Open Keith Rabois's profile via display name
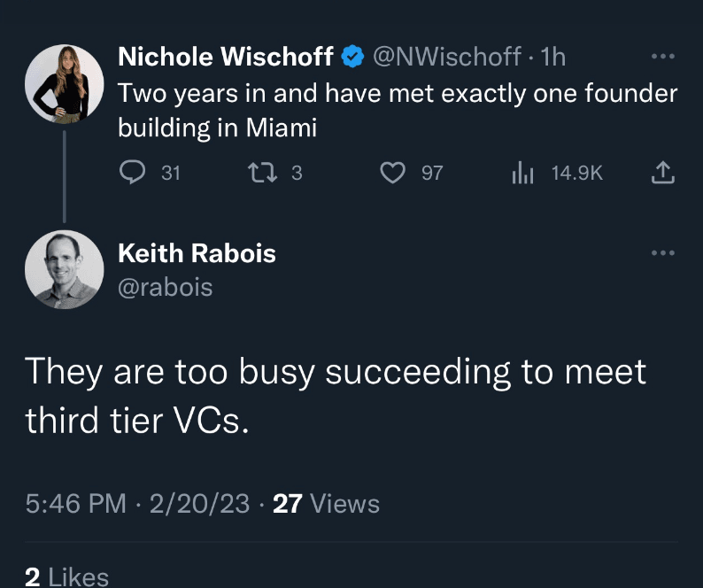Screen dimensions: 703x588 pyautogui.click(x=197, y=253)
